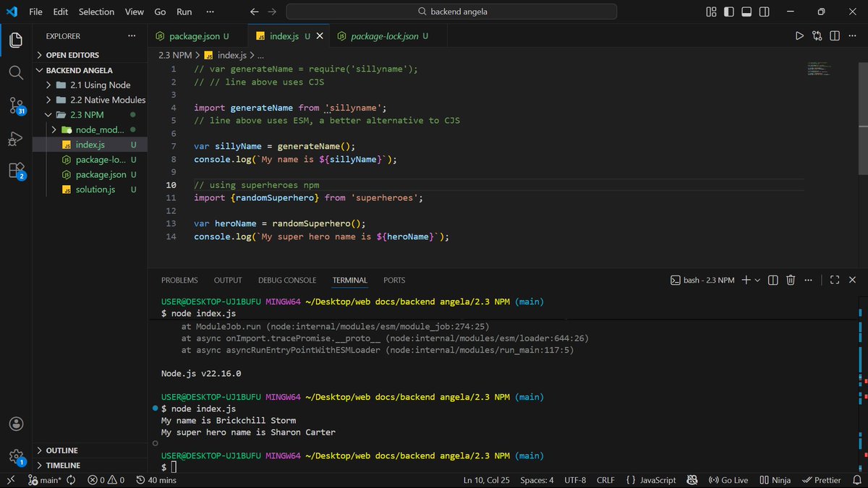Synchronize changes icon in status bar
Viewport: 868px width, 488px height.
pos(71,480)
